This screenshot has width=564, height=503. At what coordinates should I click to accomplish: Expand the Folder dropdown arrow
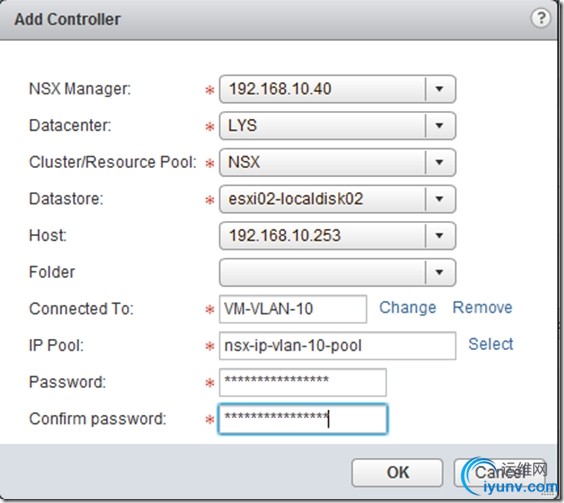(x=439, y=272)
